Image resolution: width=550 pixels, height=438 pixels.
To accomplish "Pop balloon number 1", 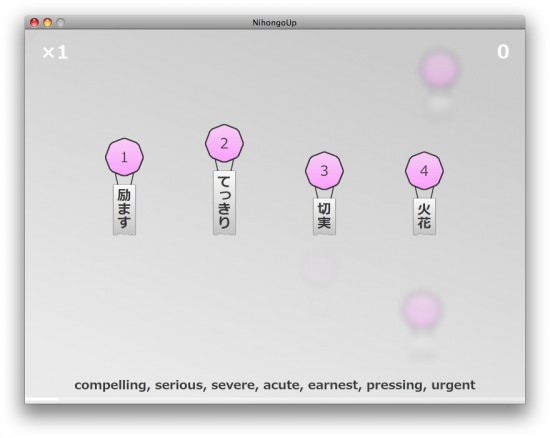I will [x=124, y=157].
